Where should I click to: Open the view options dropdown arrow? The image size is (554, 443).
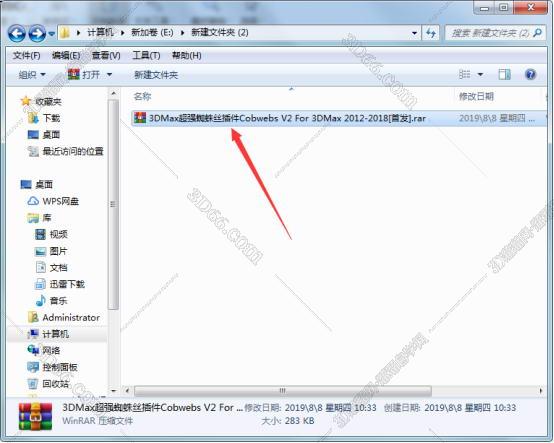tap(480, 75)
